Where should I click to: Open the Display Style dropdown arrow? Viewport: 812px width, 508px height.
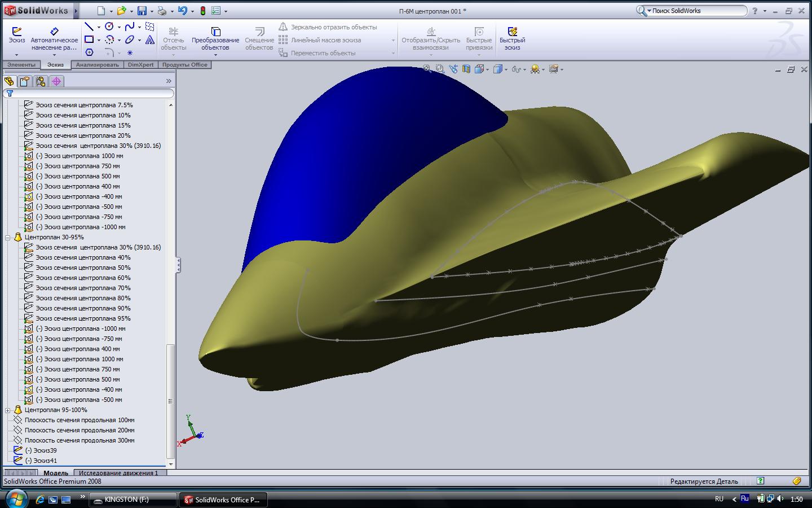506,69
